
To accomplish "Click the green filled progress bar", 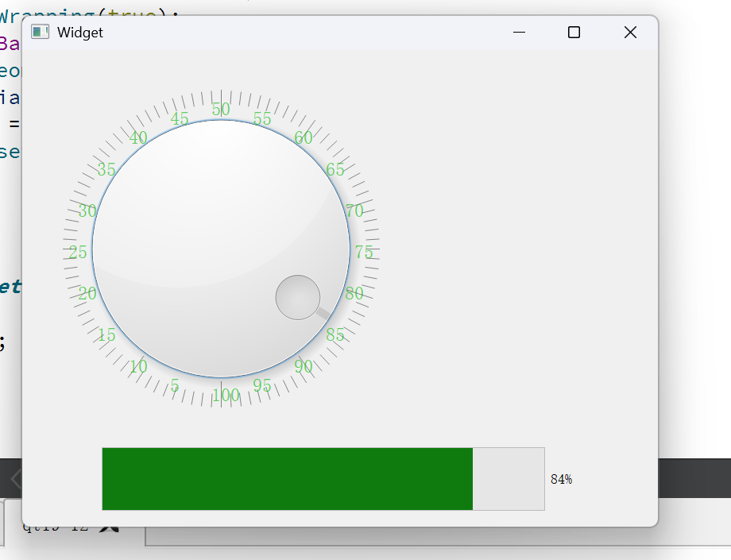I will [286, 479].
